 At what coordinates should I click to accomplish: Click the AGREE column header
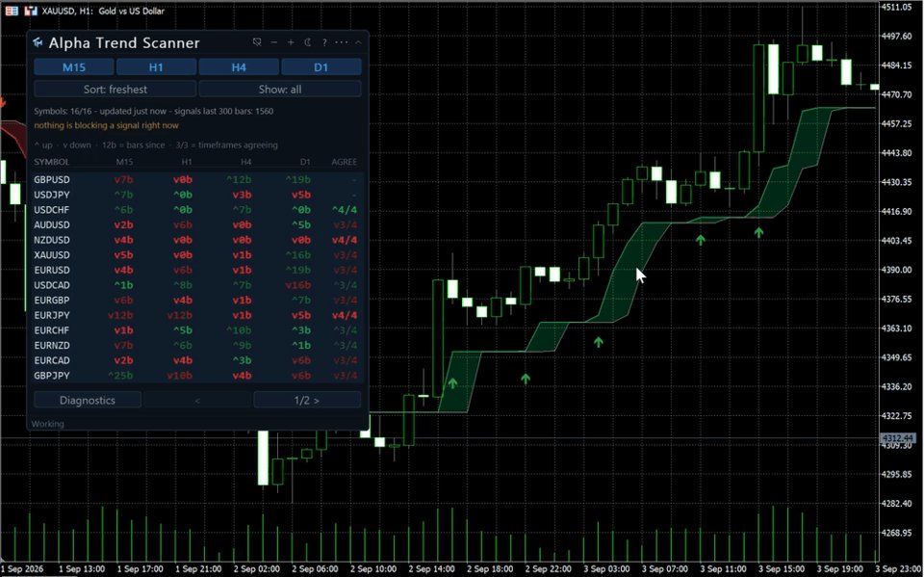point(345,162)
